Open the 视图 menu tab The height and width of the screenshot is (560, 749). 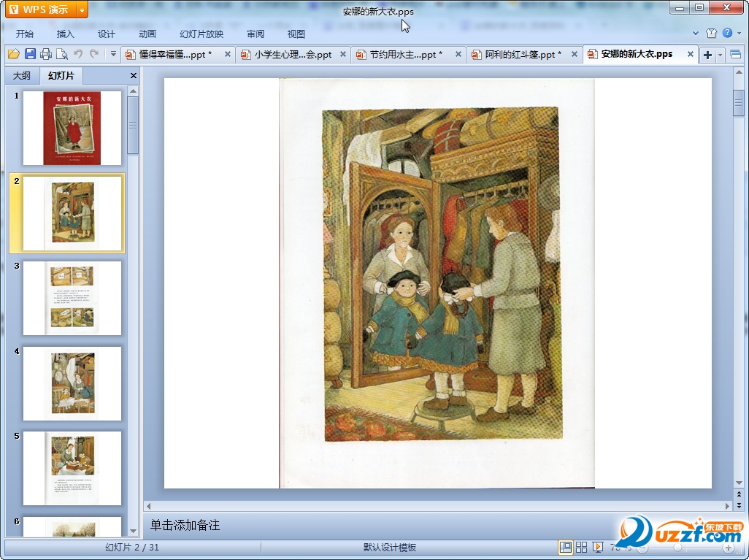pos(296,34)
